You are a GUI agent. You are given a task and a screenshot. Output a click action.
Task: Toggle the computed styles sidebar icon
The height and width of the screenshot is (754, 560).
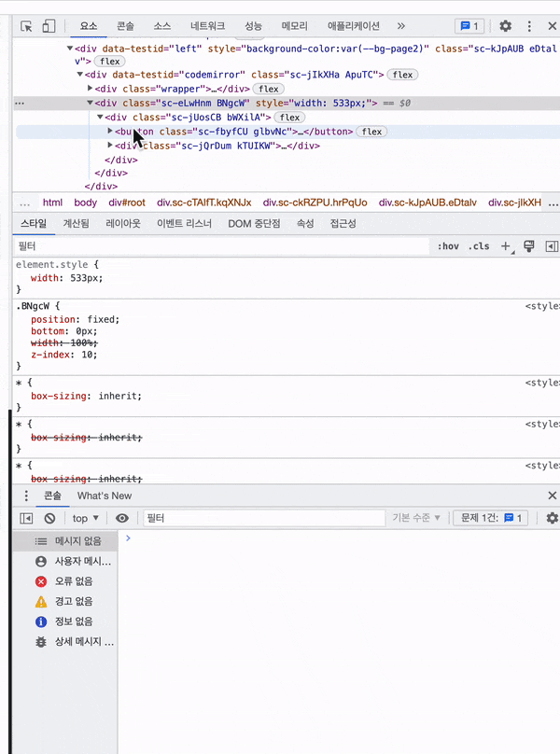552,246
